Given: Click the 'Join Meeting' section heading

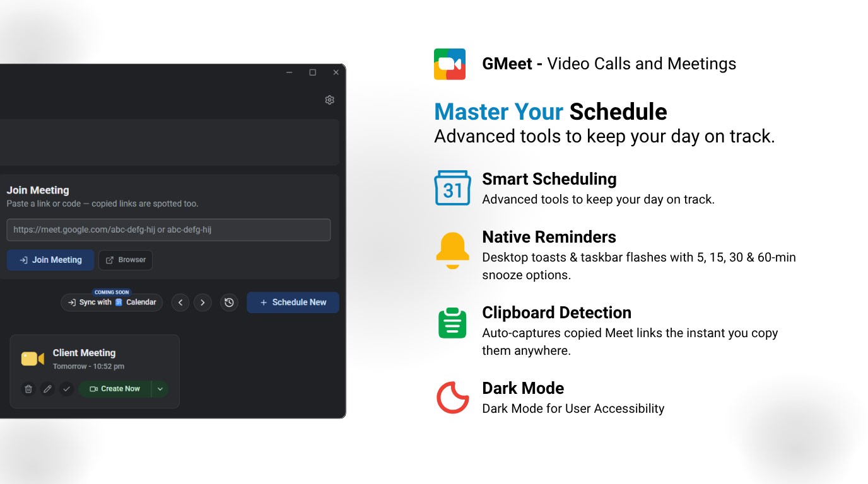Looking at the screenshot, I should point(38,190).
